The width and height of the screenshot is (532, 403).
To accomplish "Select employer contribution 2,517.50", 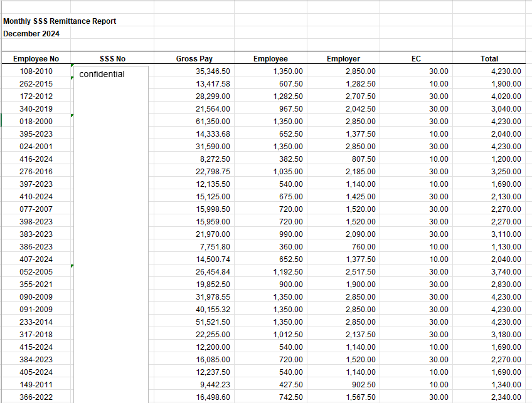I will pos(361,272).
